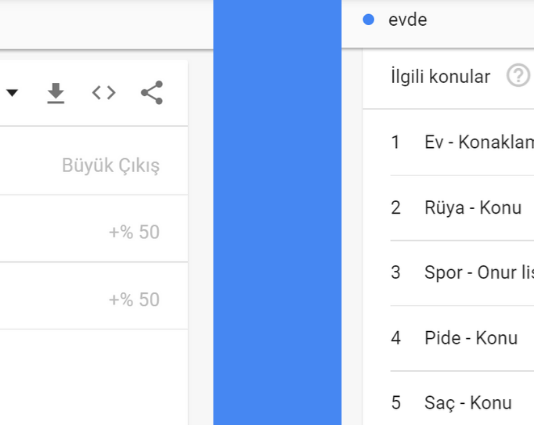Select the blue vertical bar
The image size is (534, 425).
pos(277,212)
